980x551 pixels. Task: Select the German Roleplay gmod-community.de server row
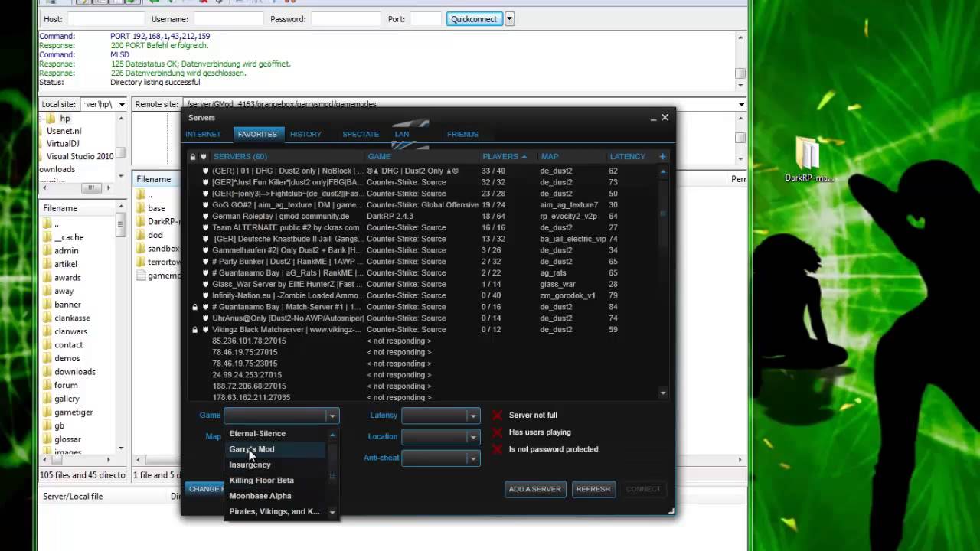tap(423, 217)
